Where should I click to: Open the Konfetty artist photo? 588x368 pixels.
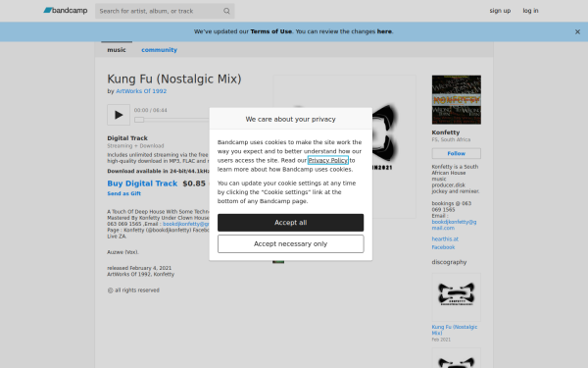pyautogui.click(x=456, y=99)
